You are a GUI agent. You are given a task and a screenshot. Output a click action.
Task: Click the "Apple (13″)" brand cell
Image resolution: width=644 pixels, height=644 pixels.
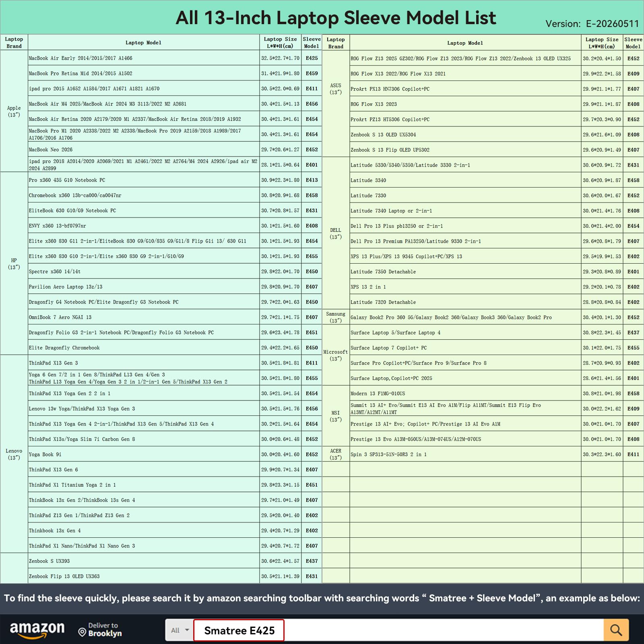[x=14, y=111]
